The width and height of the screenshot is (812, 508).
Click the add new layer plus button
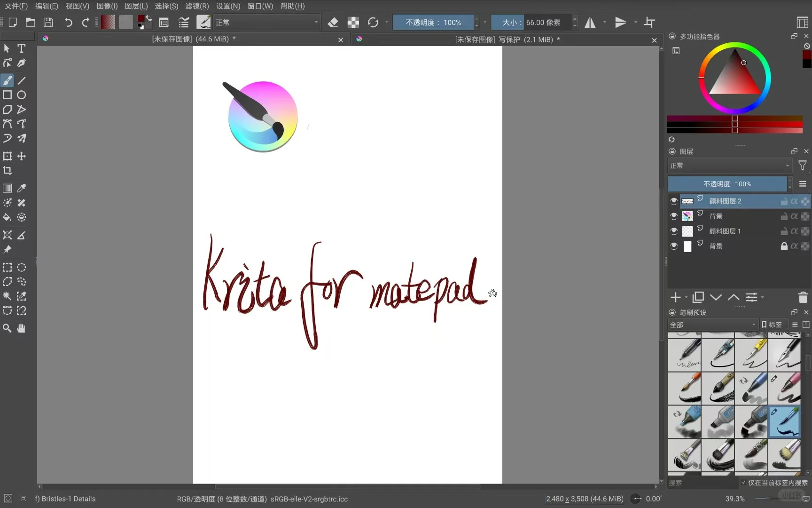point(675,297)
